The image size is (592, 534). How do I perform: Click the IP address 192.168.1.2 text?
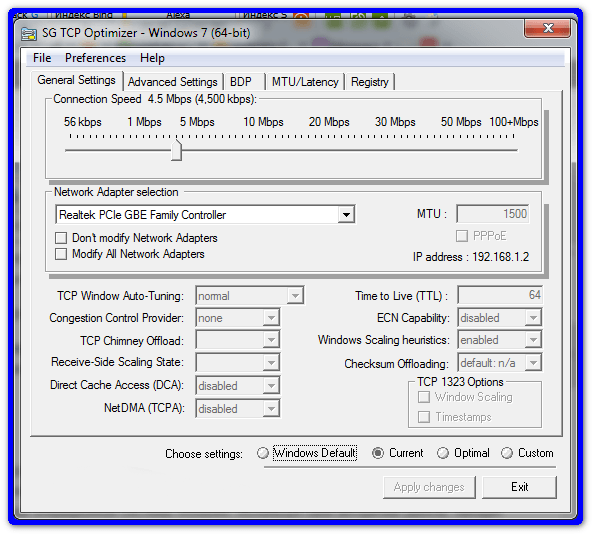pos(471,257)
